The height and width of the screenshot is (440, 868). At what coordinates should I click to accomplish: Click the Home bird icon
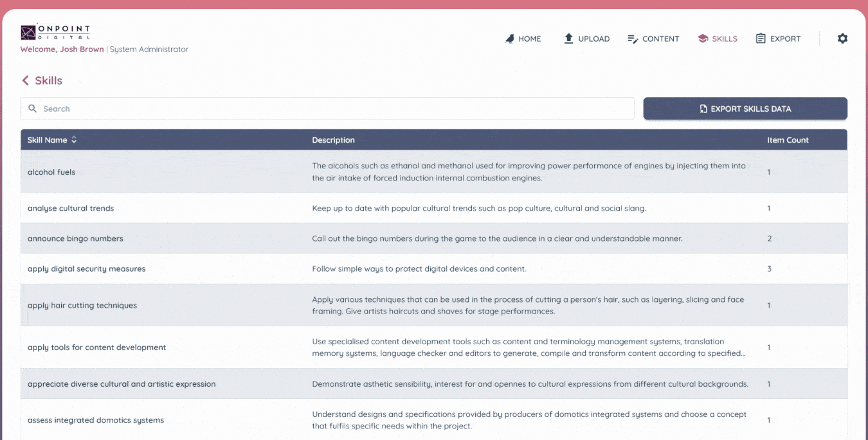(510, 39)
